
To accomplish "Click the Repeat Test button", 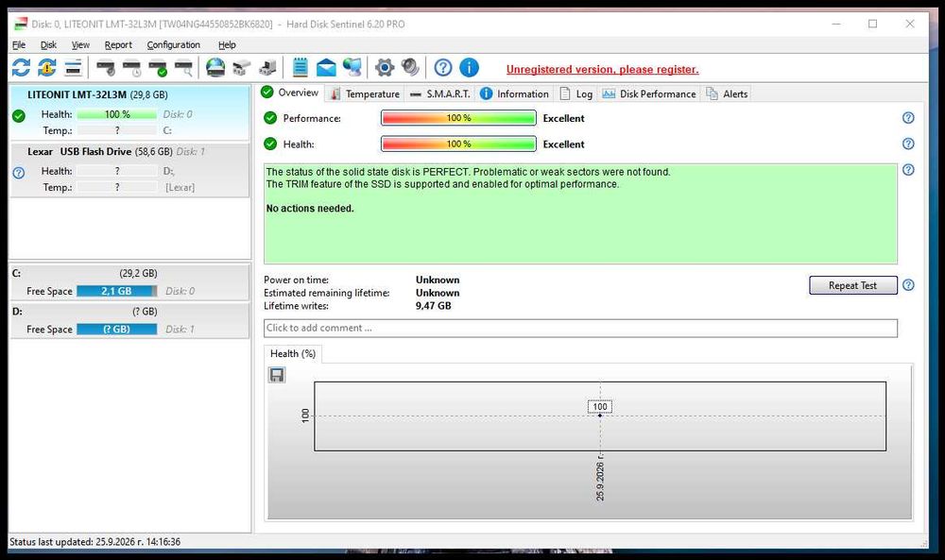I will 852,285.
